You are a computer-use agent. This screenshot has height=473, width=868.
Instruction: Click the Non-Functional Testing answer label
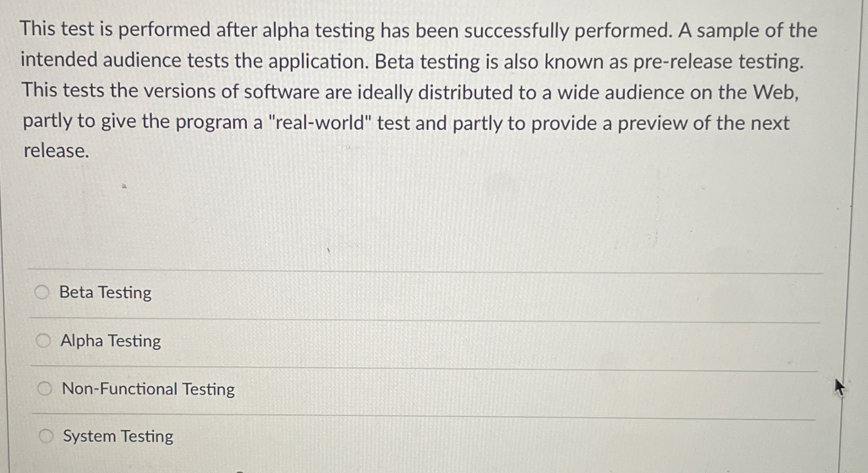pyautogui.click(x=148, y=388)
